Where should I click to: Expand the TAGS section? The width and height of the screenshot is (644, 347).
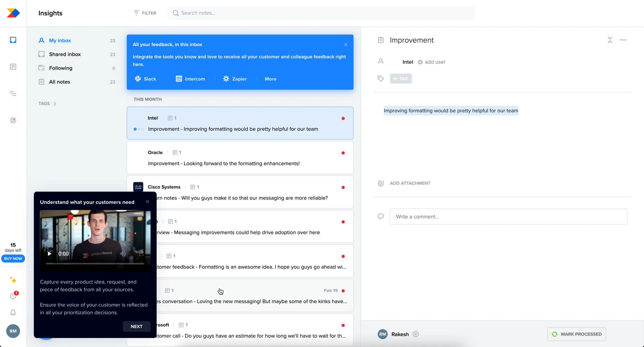point(47,103)
